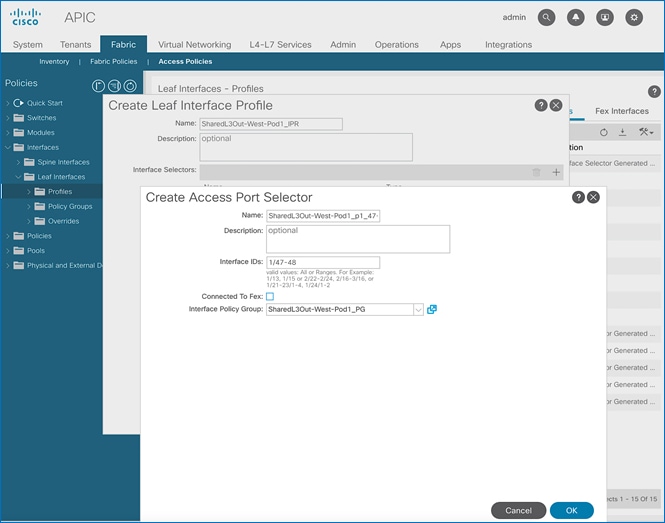Open the Operations tab
This screenshot has width=665, height=523.
click(x=397, y=45)
